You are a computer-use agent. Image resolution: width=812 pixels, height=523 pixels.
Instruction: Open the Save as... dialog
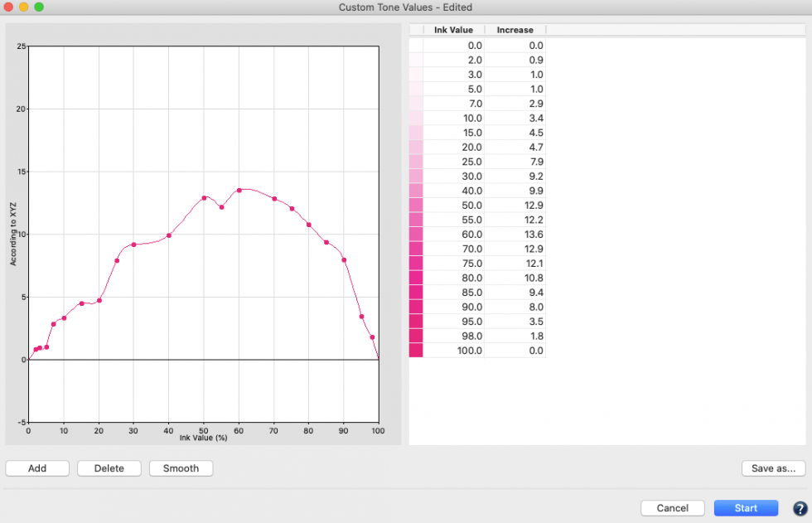click(773, 468)
